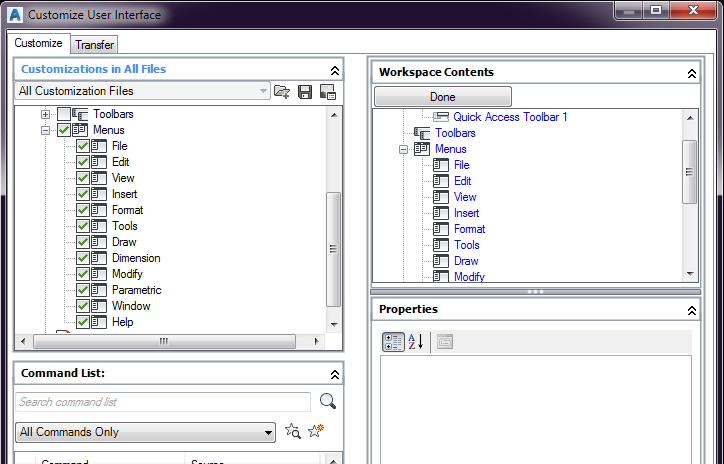Click find command or text star icon
724x464 pixels.
[x=293, y=431]
